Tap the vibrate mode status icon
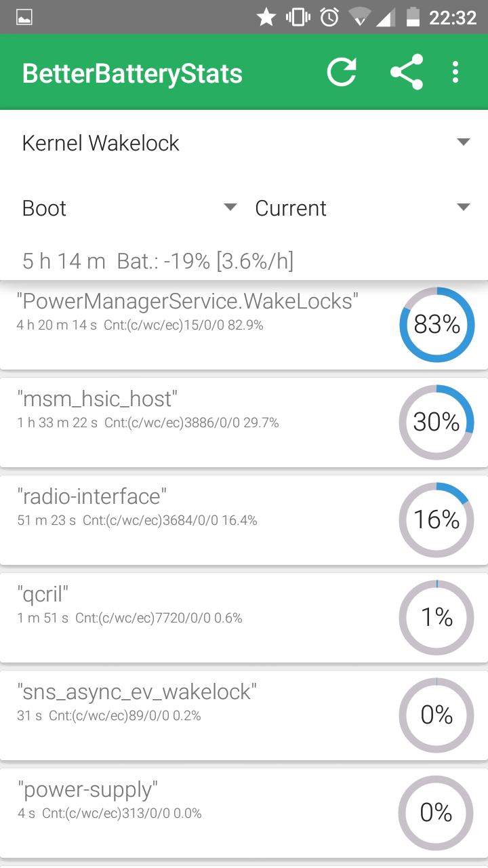 (x=298, y=17)
